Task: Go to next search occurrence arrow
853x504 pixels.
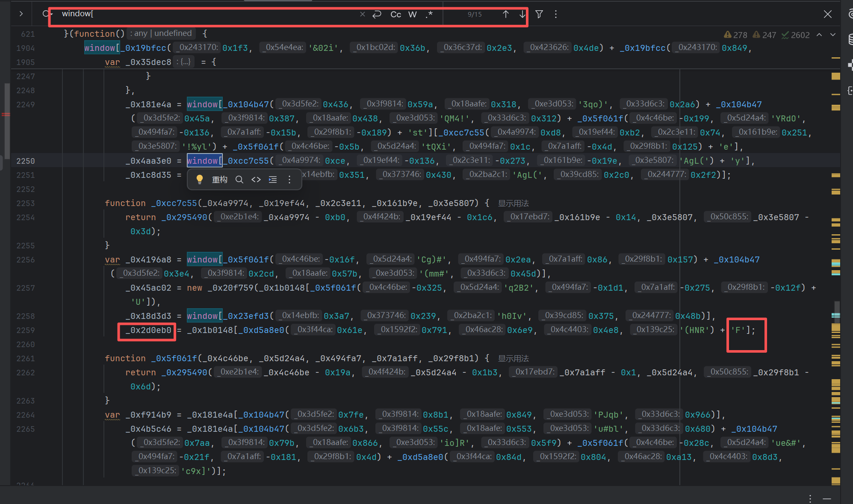Action: (x=522, y=14)
